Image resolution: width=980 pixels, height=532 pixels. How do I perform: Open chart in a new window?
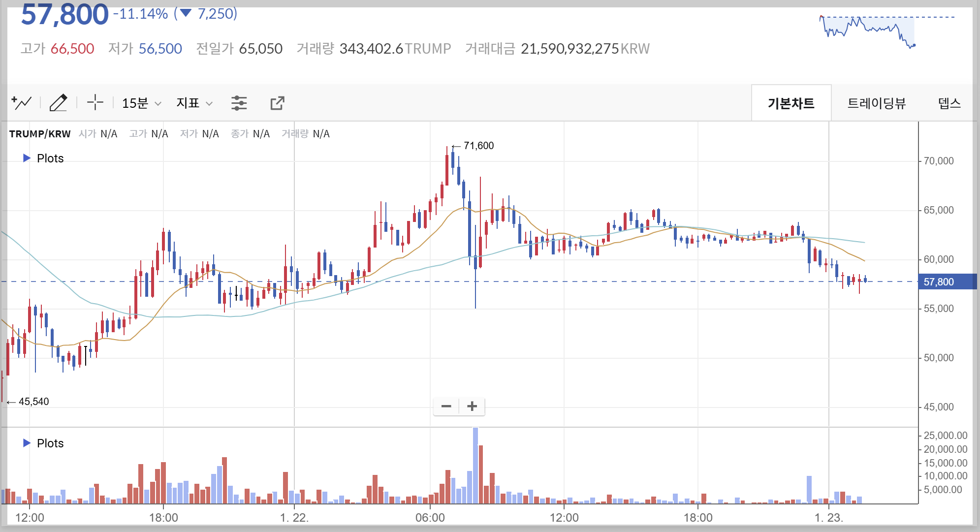coord(277,103)
